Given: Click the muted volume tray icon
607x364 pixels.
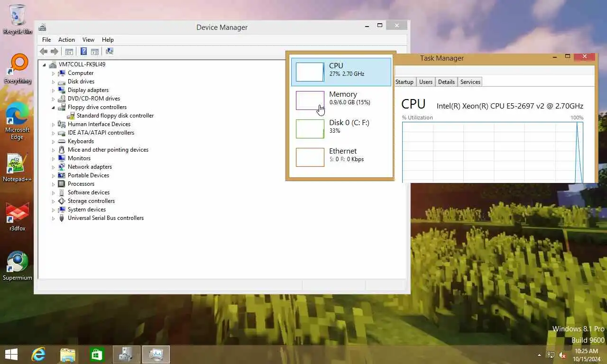Looking at the screenshot, I should 562,355.
